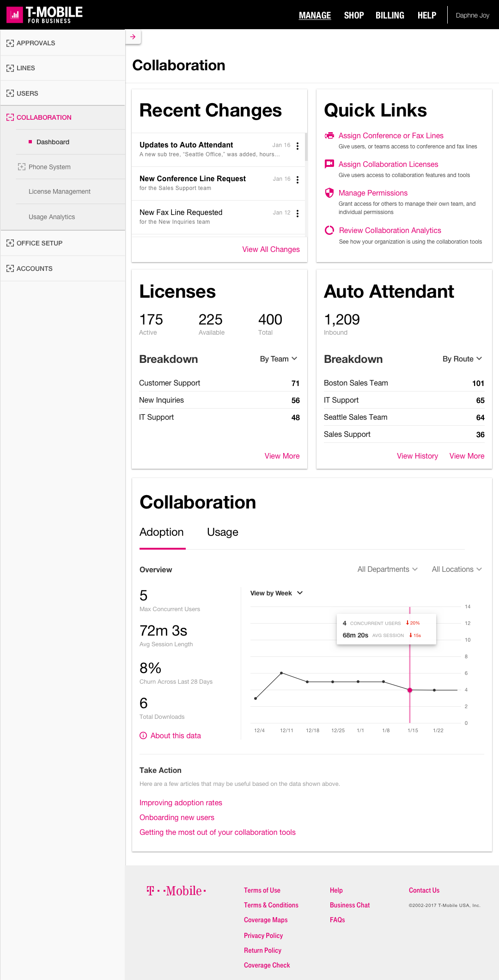Open footer FAQs link

pos(337,920)
